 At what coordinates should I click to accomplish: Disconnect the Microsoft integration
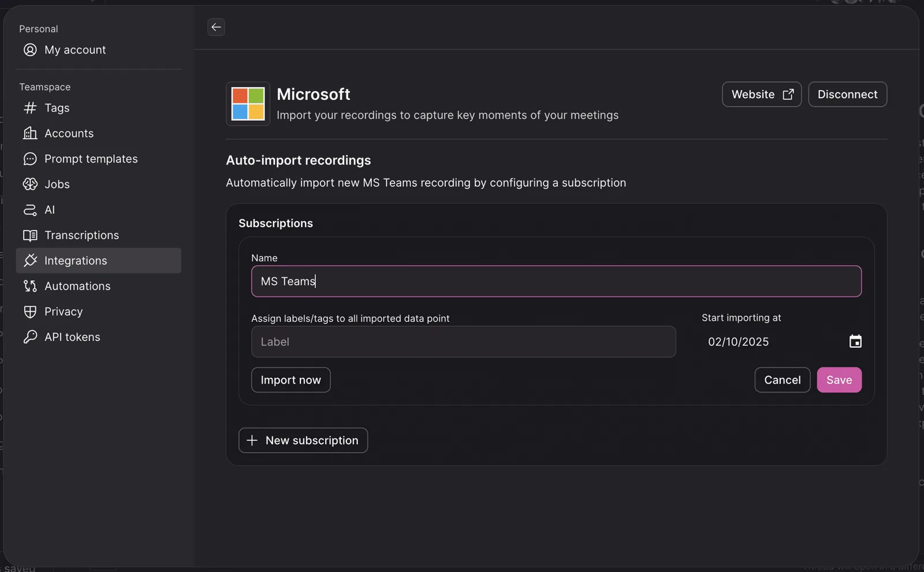pyautogui.click(x=847, y=94)
